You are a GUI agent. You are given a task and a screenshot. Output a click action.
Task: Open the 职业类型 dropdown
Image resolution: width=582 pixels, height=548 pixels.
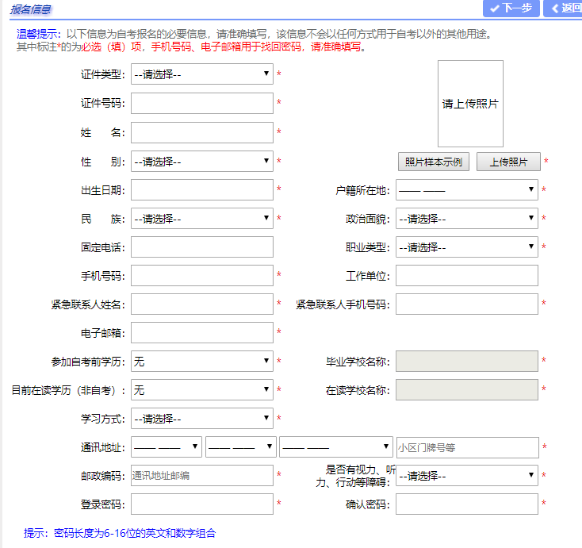(467, 247)
